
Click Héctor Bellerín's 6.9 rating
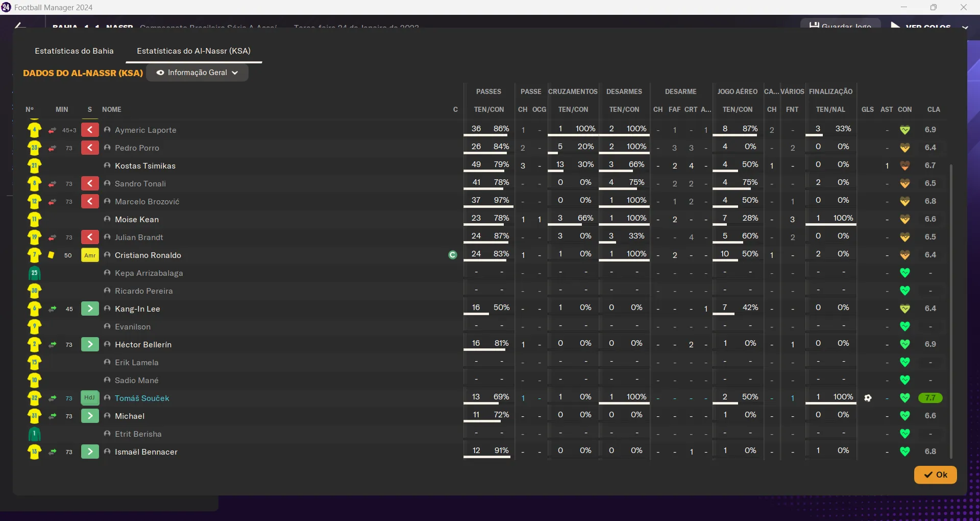[x=930, y=344]
